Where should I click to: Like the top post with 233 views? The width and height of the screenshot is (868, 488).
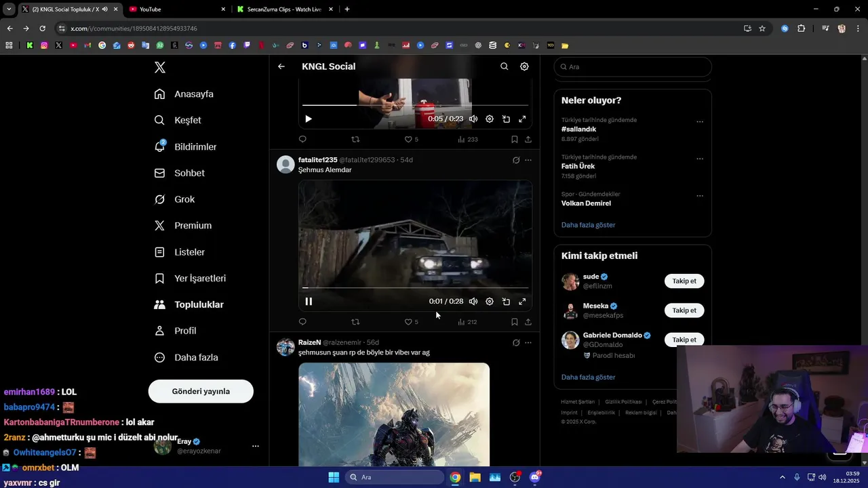(x=411, y=139)
